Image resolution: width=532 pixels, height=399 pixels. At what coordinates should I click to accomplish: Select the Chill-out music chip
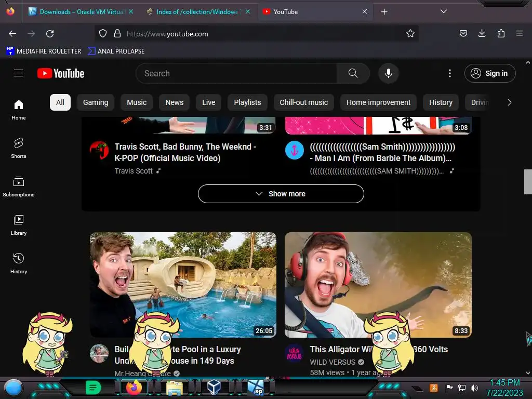click(x=303, y=102)
